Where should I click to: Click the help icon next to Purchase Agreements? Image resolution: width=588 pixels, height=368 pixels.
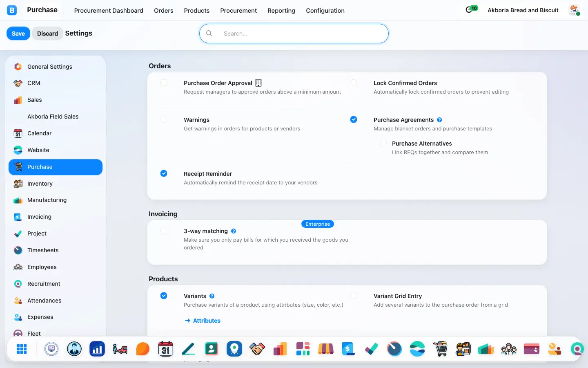(439, 120)
